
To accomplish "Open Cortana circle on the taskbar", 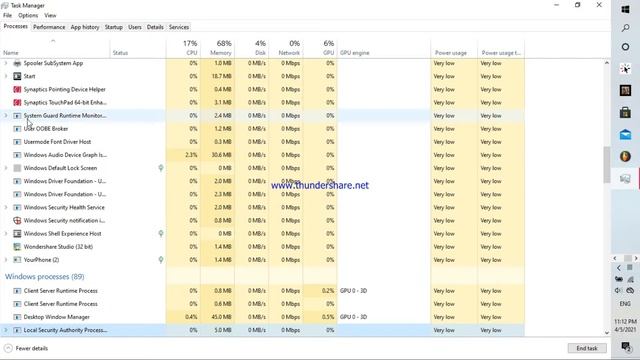I will [625, 47].
